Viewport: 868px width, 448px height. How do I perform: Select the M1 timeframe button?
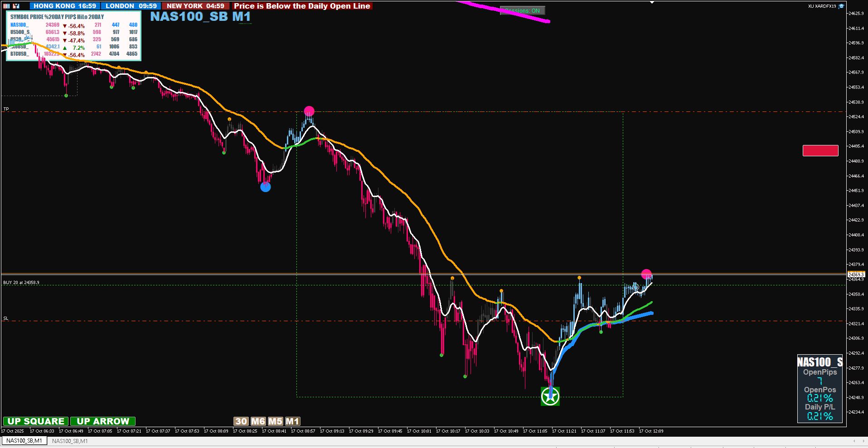292,421
